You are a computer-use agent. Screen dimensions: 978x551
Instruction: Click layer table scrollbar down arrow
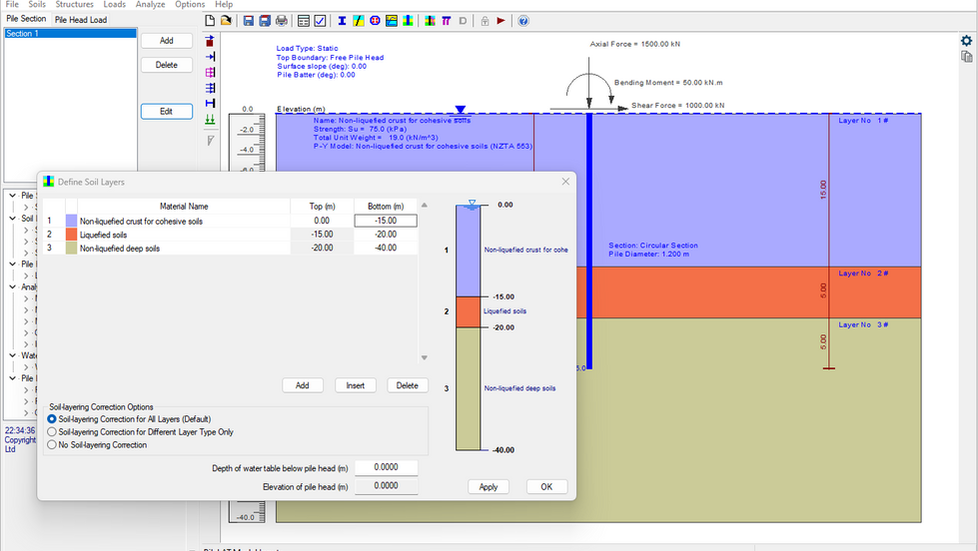pyautogui.click(x=424, y=358)
